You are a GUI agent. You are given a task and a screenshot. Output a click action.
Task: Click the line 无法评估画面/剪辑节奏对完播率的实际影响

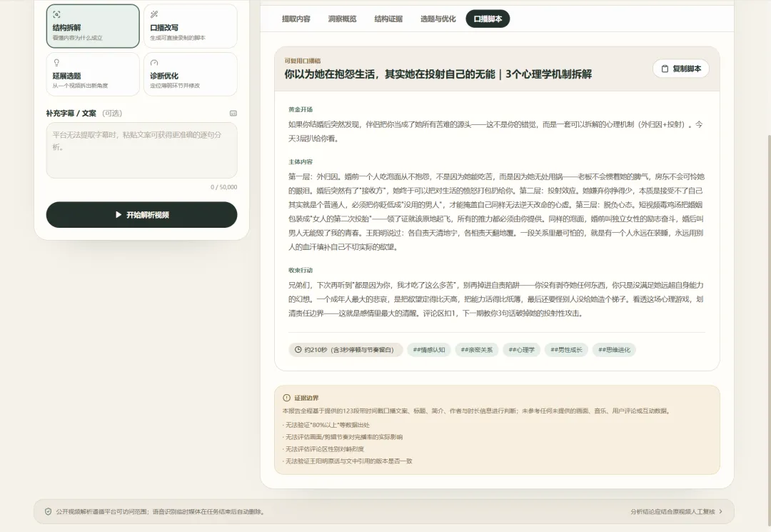343,436
